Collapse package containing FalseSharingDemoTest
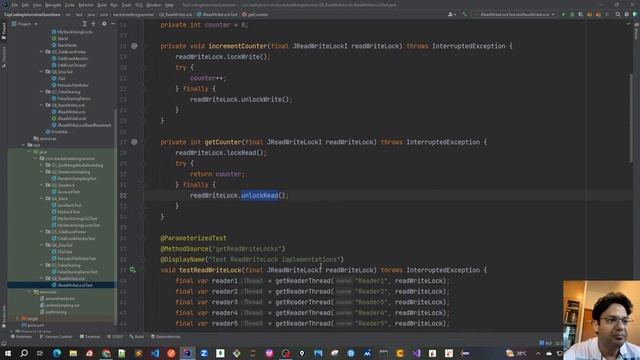The image size is (640, 360). [x=42, y=265]
